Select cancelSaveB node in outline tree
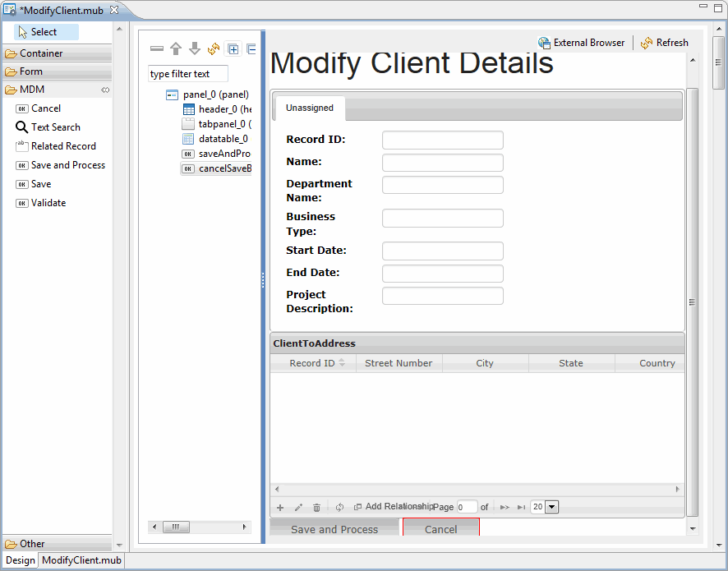728x571 pixels. coord(216,168)
